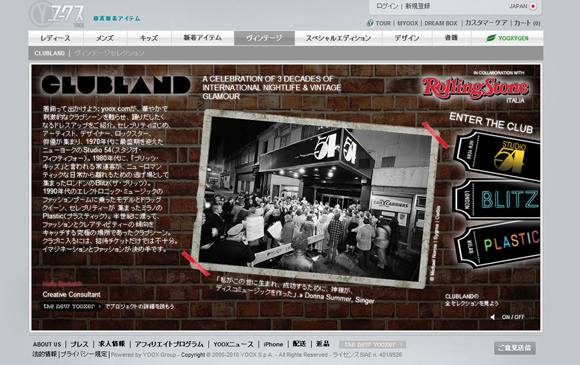
Task: Open the Studio 54 club ticket
Action: [498, 155]
